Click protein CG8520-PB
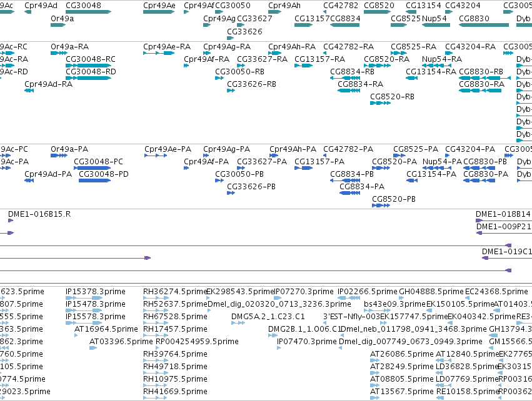 394,199
